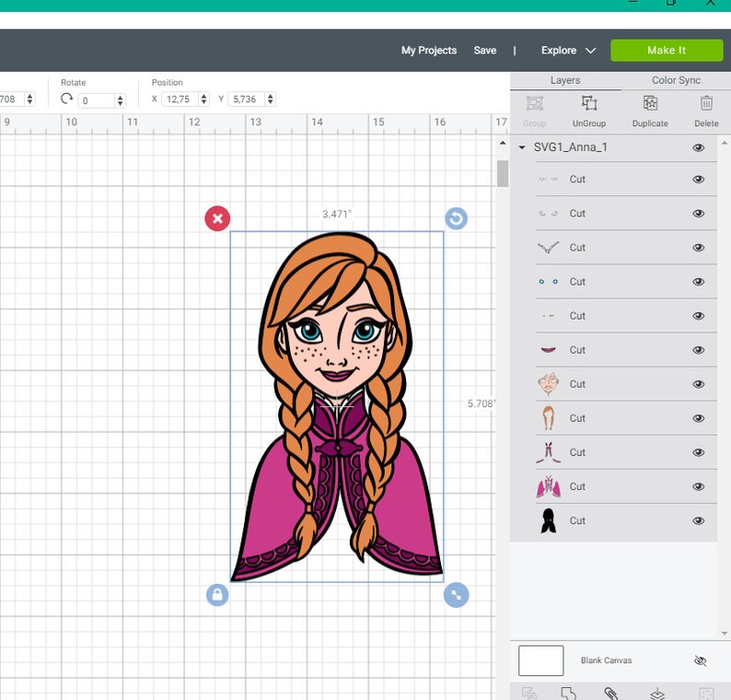Click the size field stepper arrows
The height and width of the screenshot is (700, 731).
[x=29, y=99]
